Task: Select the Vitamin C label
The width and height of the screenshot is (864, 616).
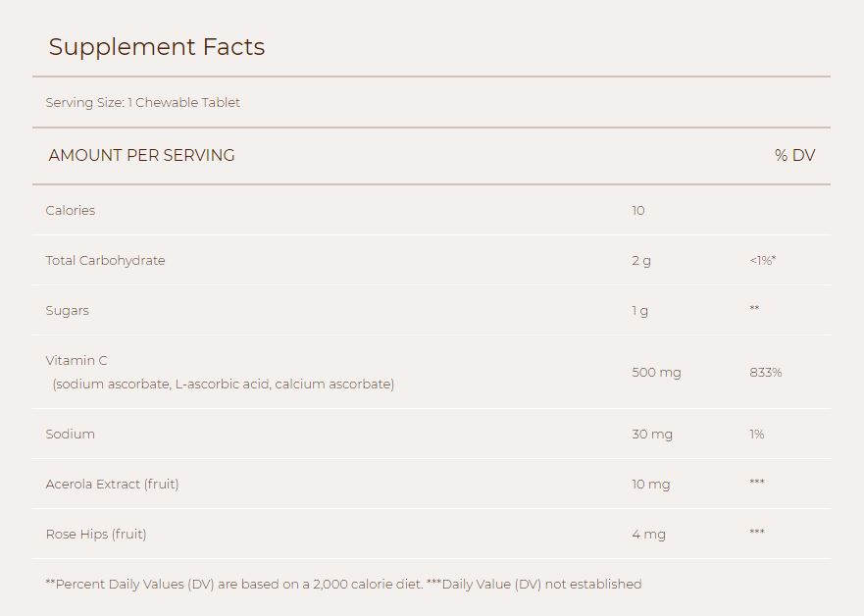Action: [x=76, y=360]
